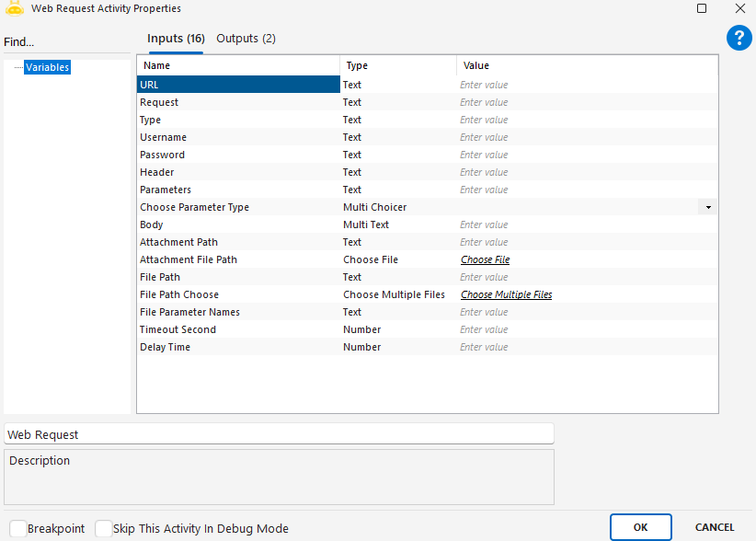The width and height of the screenshot is (756, 541).
Task: Close the properties window with X
Action: pyautogui.click(x=739, y=8)
